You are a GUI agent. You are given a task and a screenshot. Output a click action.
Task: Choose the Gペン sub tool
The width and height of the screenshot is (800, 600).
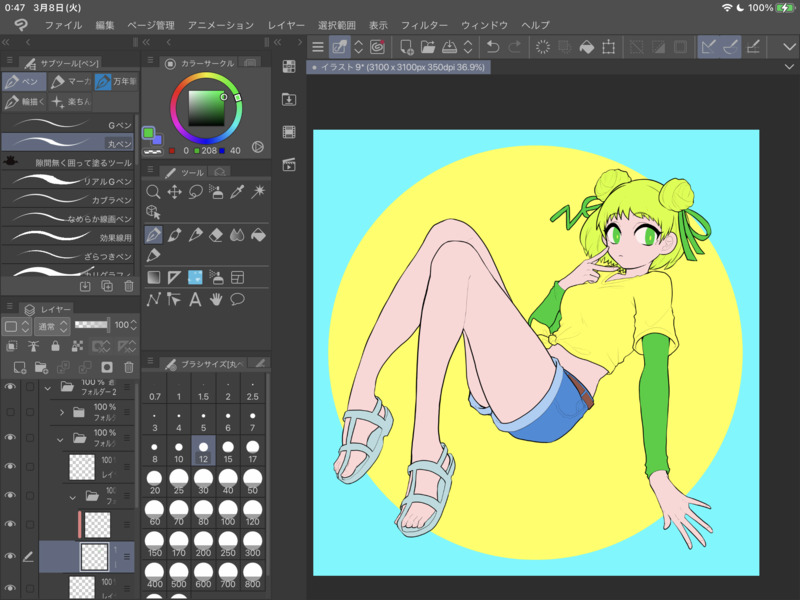[x=68, y=125]
